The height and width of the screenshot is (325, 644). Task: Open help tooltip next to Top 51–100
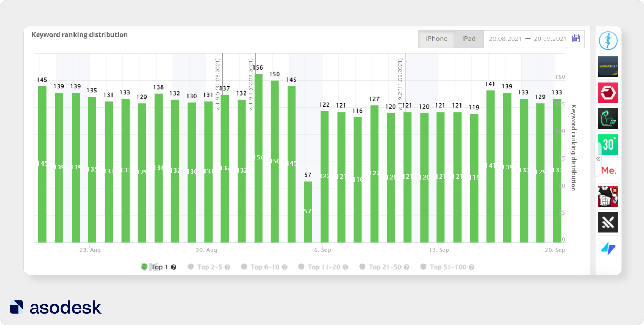[471, 267]
